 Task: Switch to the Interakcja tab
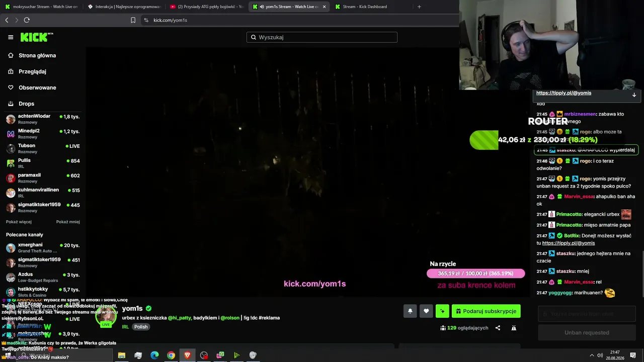point(124,7)
